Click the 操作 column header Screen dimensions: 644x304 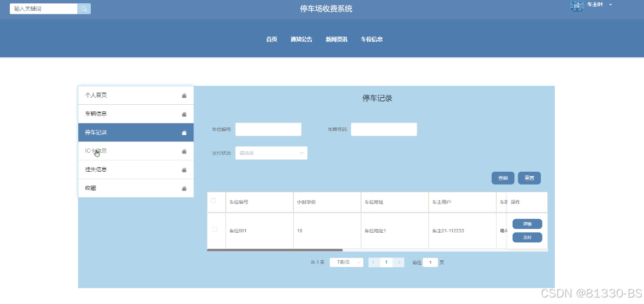click(x=527, y=202)
